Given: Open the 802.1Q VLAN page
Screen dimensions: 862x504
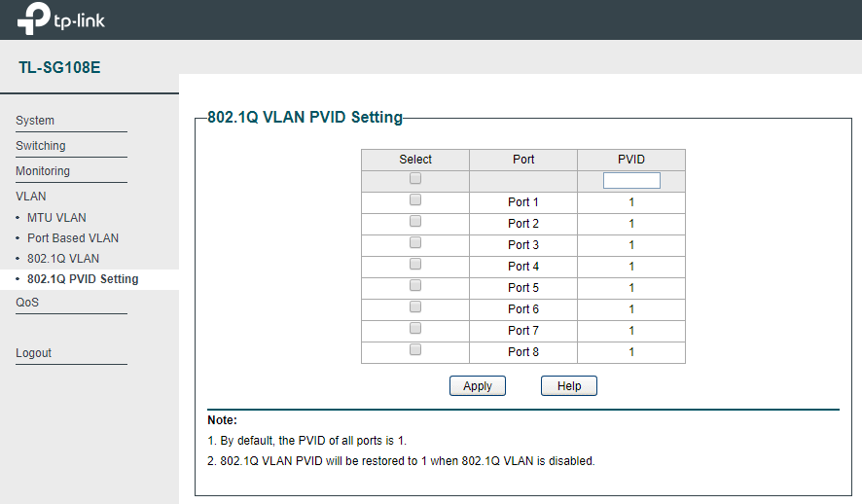Looking at the screenshot, I should pos(63,258).
